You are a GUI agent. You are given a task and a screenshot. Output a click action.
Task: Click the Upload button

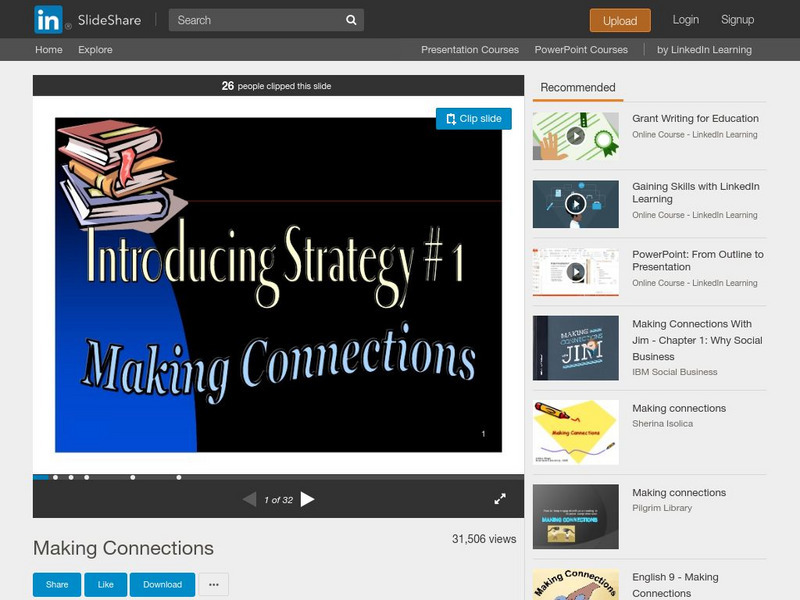pyautogui.click(x=620, y=20)
